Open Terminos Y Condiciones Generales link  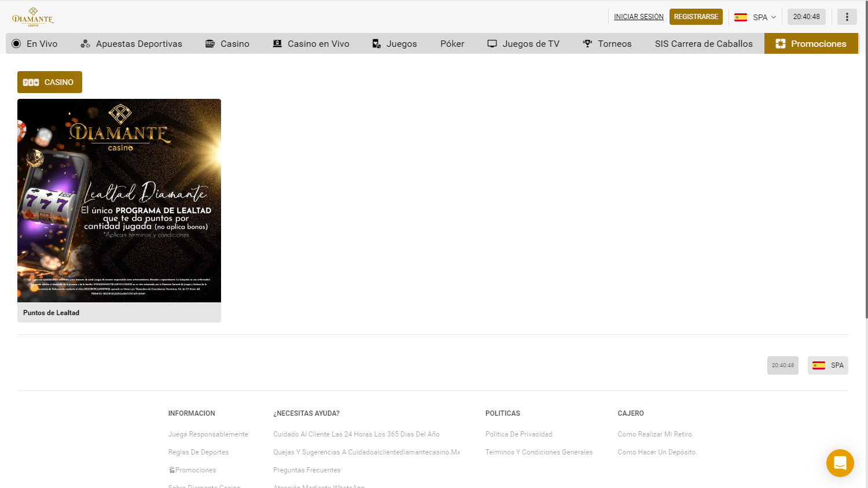tap(539, 452)
